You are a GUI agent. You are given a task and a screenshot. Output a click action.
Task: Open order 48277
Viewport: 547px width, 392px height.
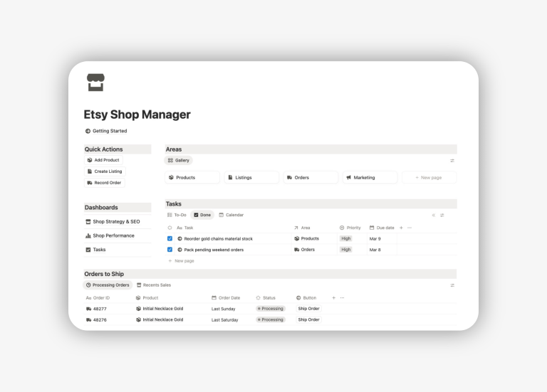(x=96, y=309)
